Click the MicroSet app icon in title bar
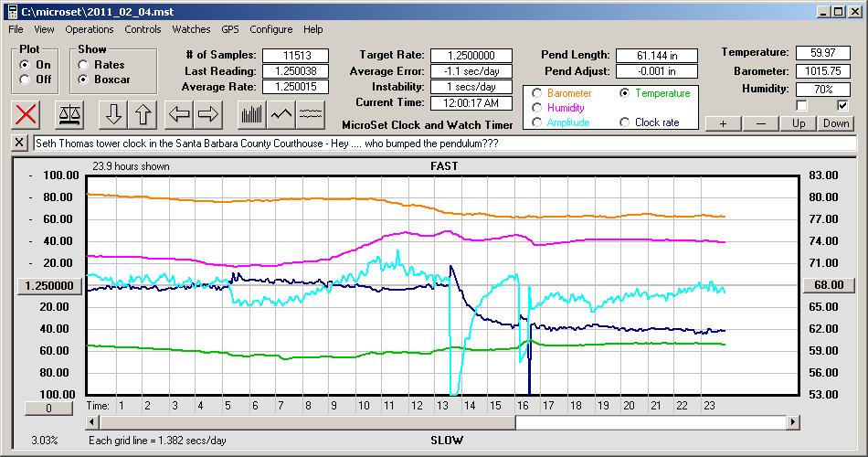 click(12, 11)
